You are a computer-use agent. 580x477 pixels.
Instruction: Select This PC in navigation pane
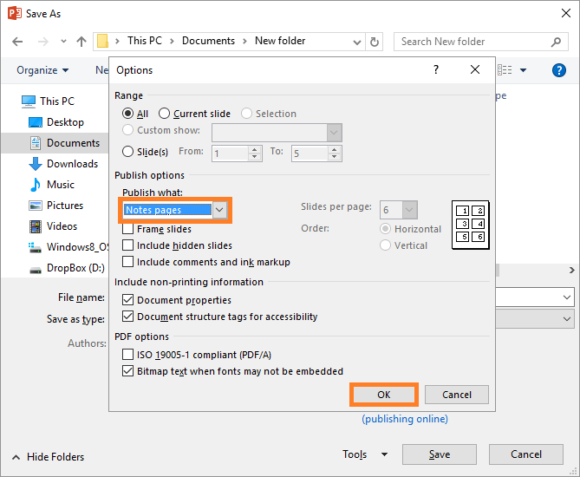tap(48, 101)
